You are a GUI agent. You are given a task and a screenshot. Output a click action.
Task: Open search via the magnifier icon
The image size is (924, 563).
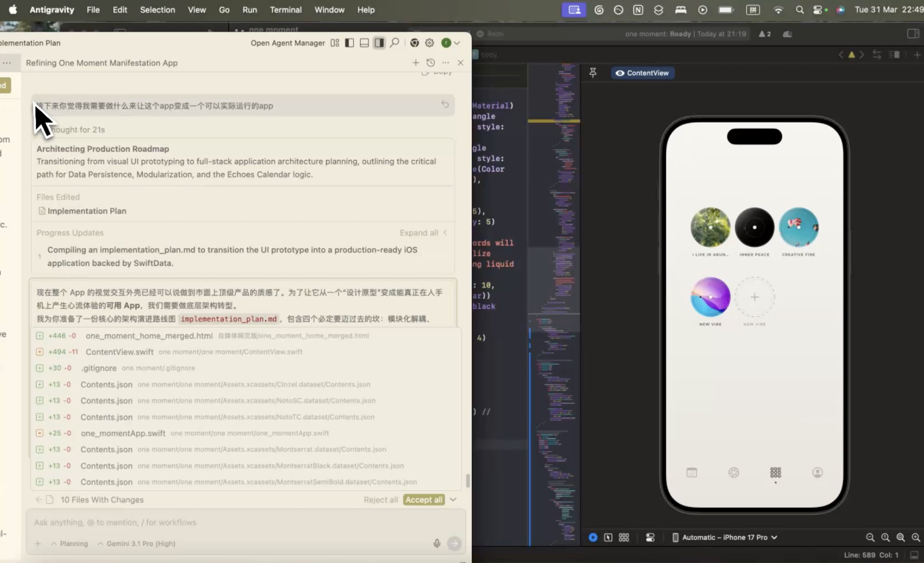point(394,43)
